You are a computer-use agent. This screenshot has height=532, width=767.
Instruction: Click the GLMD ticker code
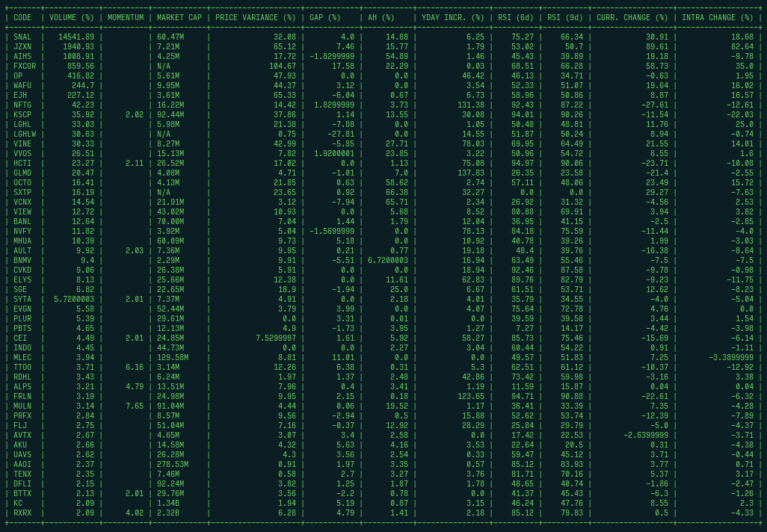22,173
